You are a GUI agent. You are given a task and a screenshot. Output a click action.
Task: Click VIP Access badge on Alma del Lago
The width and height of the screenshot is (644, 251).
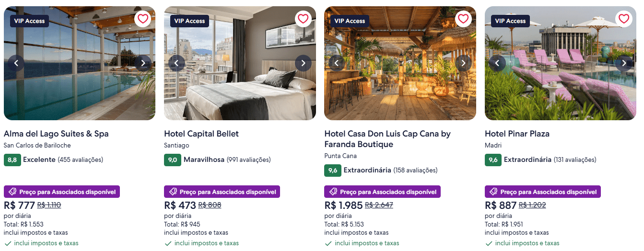(x=29, y=21)
